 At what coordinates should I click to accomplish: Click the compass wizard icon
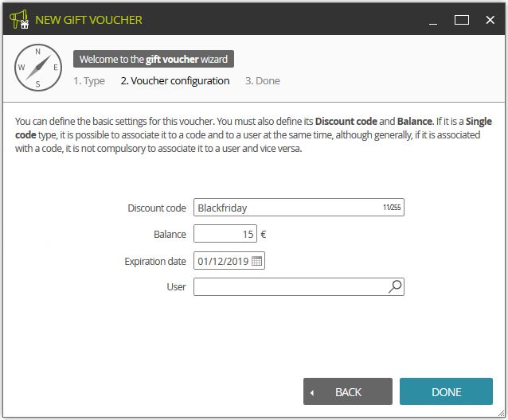[x=38, y=68]
